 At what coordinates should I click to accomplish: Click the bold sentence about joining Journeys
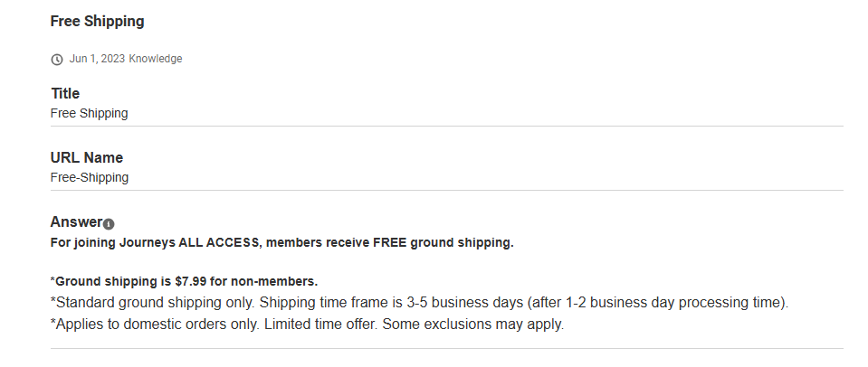(x=281, y=242)
